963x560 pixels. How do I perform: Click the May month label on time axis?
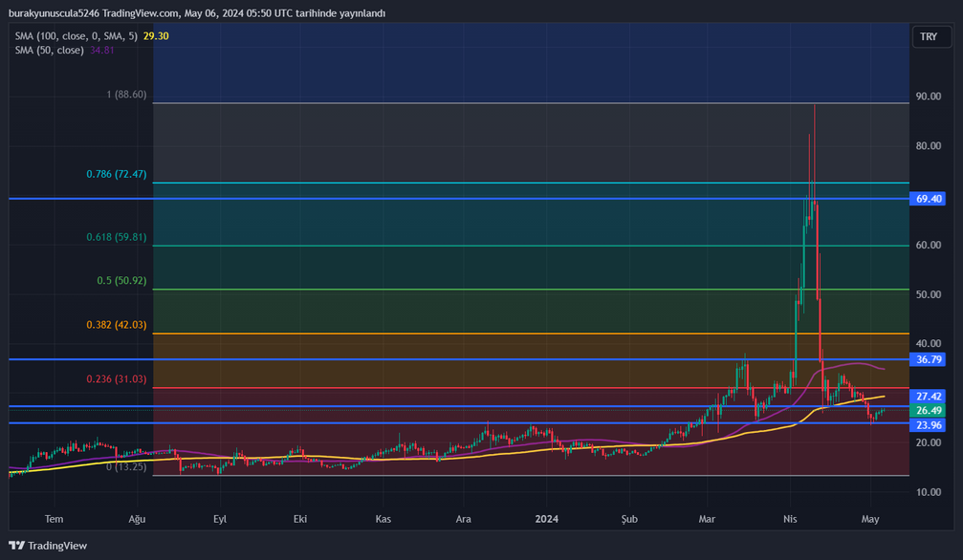coord(870,519)
